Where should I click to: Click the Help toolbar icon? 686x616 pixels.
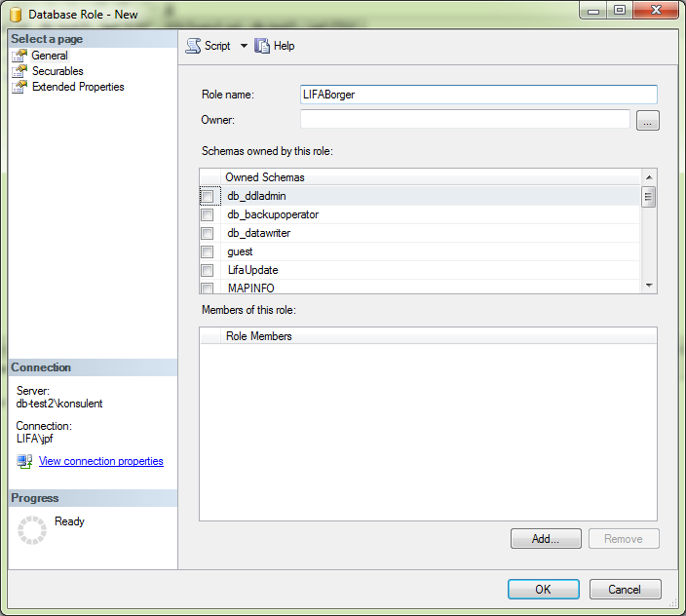tap(262, 46)
